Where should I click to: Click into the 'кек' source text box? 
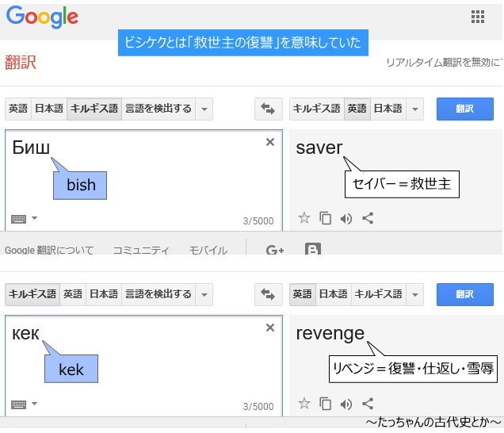(x=143, y=366)
